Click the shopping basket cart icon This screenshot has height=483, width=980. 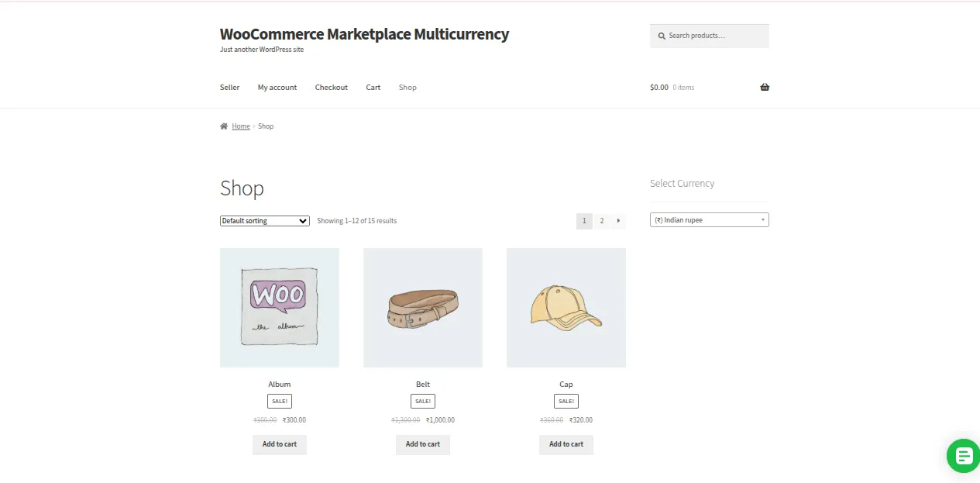765,88
